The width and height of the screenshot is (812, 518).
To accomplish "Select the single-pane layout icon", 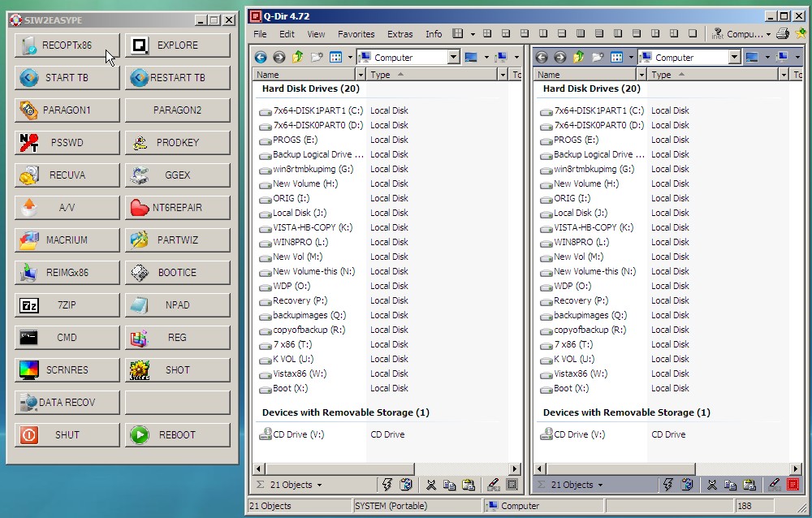I will coord(693,33).
